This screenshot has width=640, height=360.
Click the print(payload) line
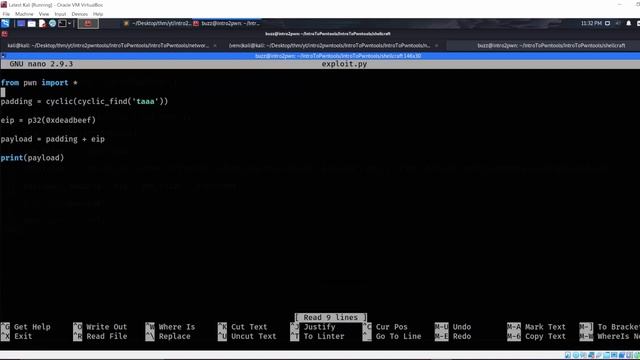(32, 158)
